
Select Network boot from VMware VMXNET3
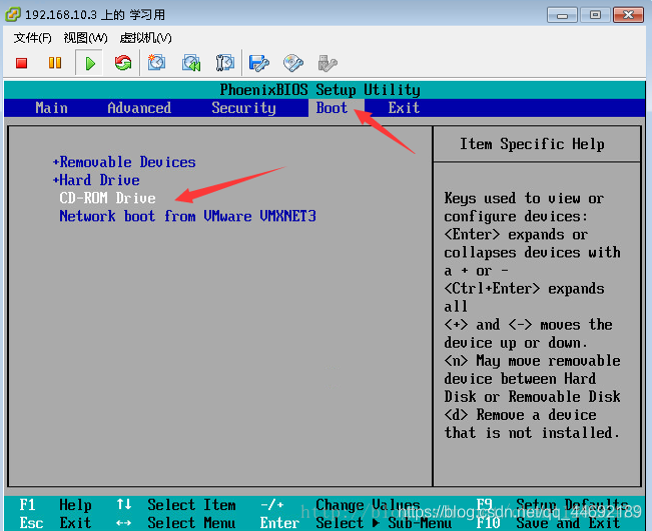click(x=188, y=216)
